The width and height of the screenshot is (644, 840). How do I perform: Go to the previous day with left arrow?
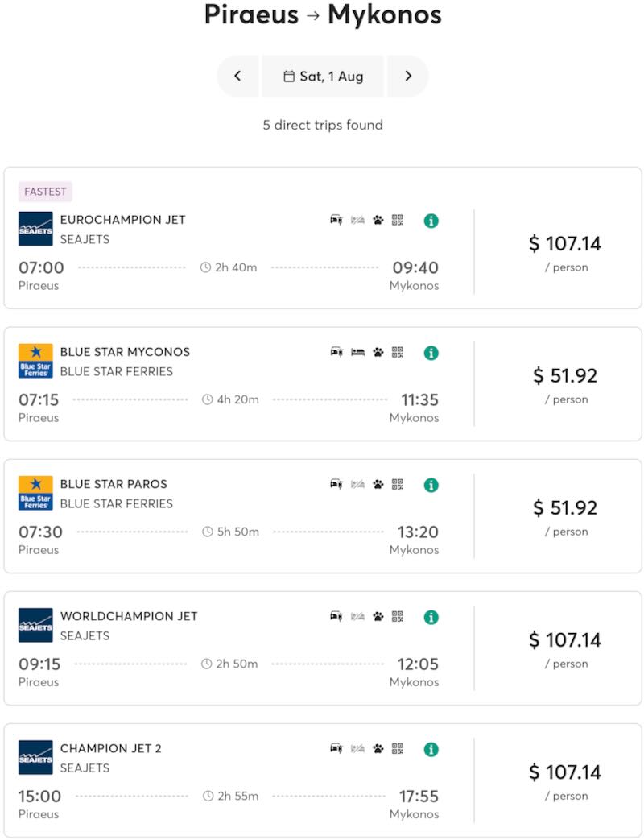click(237, 76)
